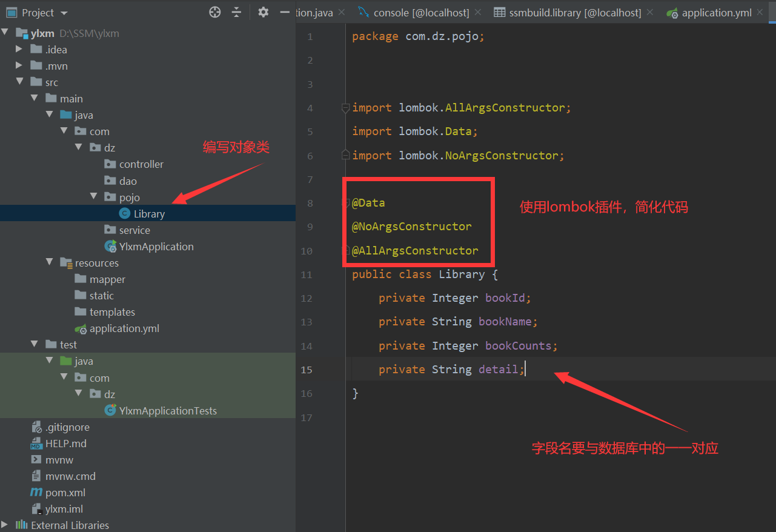Collapse the resources folder arrow
776x532 pixels.
click(49, 262)
